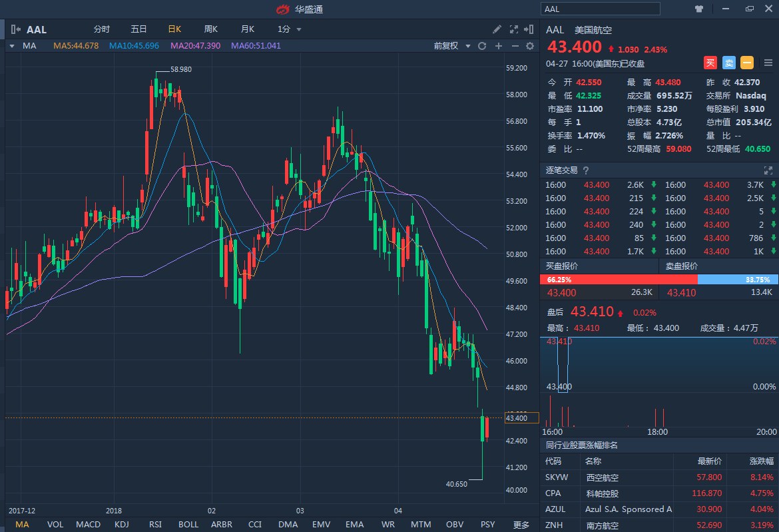Switch to 分时 intraday chart tab
The image size is (779, 532).
pyautogui.click(x=101, y=29)
